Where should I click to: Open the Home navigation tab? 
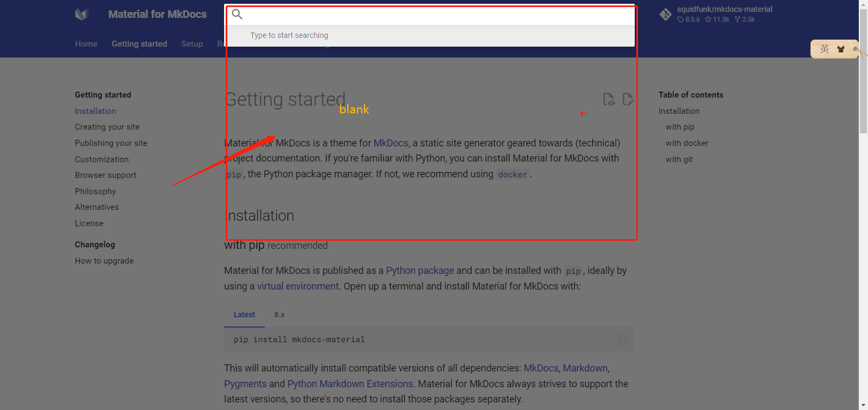click(x=86, y=44)
